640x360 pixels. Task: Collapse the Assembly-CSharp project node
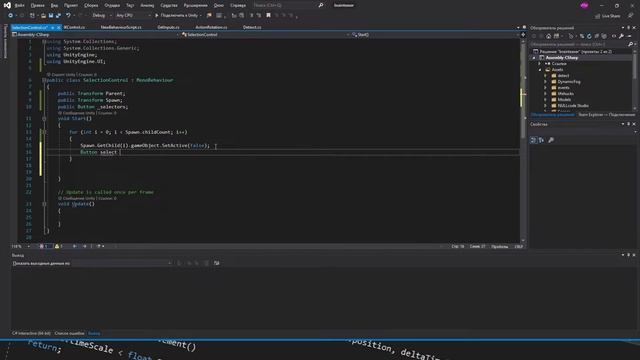(x=534, y=58)
